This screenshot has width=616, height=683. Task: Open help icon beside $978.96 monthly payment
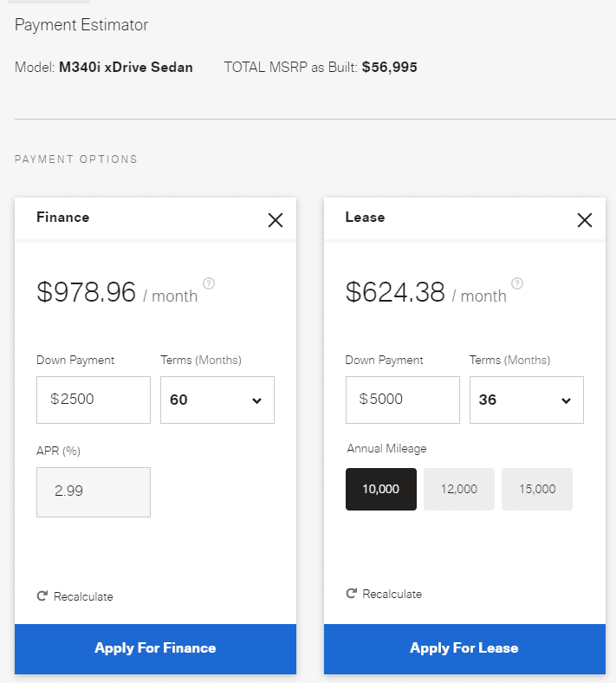[x=209, y=283]
